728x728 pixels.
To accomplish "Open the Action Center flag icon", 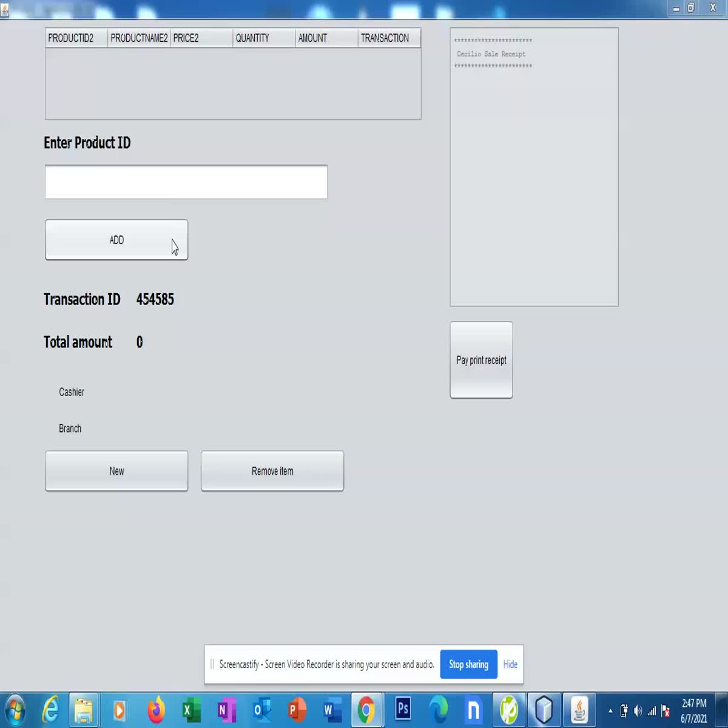I will [666, 711].
